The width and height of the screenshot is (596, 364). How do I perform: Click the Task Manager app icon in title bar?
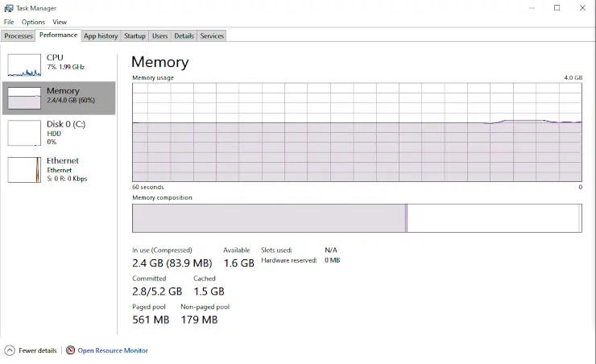(9, 7)
